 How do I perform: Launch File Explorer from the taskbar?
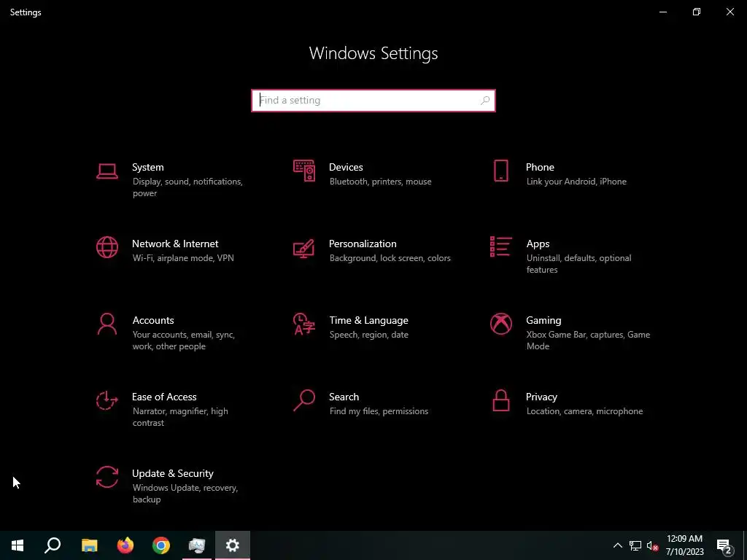[89, 545]
